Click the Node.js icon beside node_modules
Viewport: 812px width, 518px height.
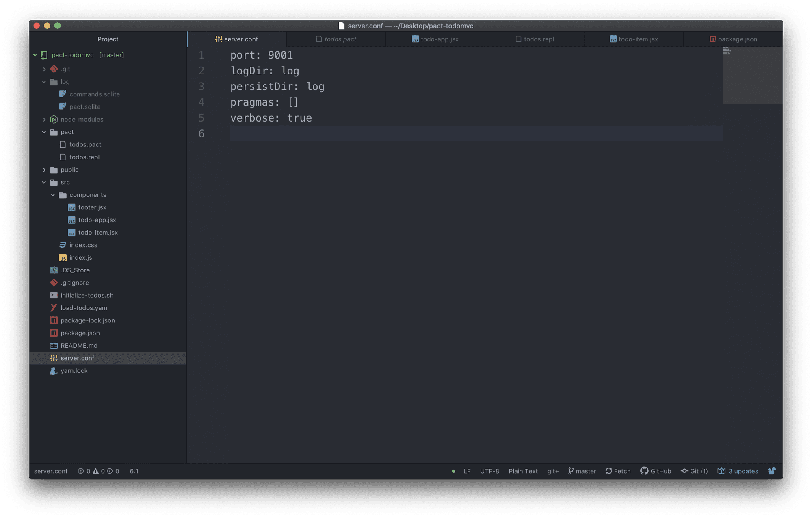click(x=54, y=120)
